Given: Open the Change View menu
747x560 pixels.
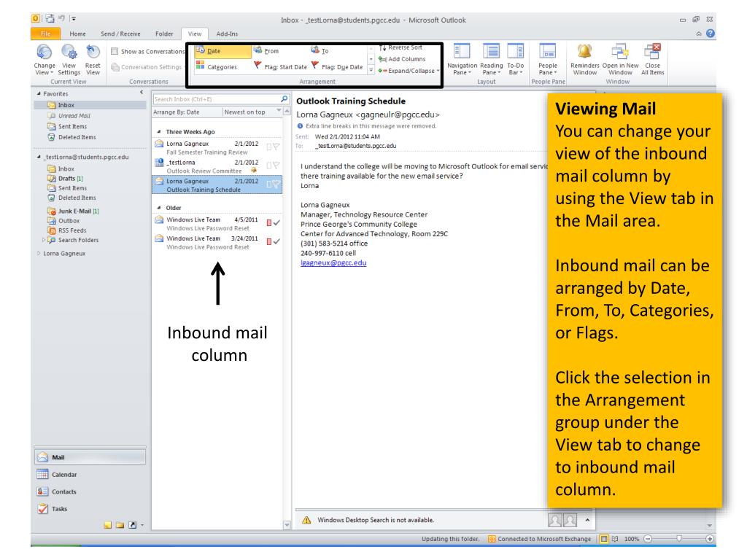Looking at the screenshot, I should [44, 60].
